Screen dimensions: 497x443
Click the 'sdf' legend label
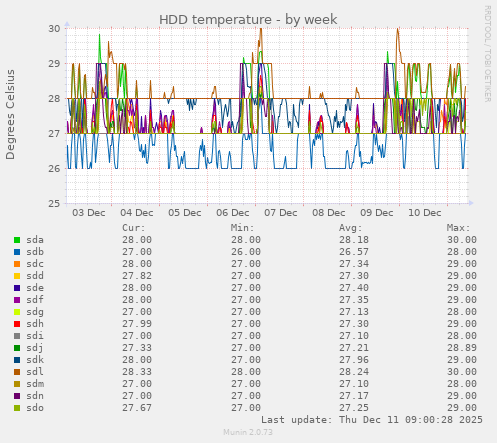[x=35, y=300]
